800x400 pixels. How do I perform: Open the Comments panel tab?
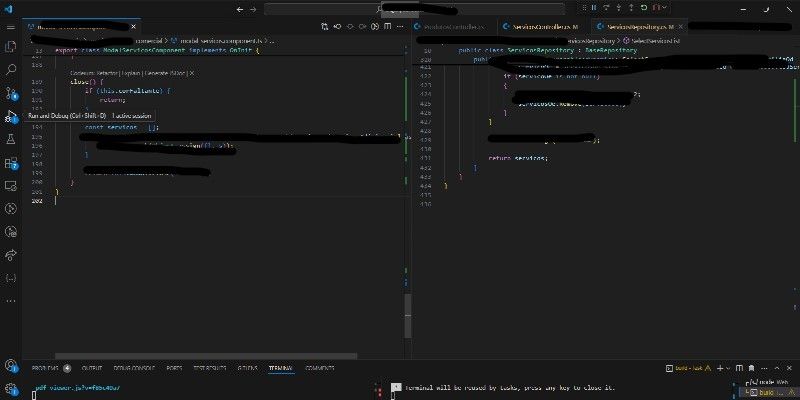point(320,368)
